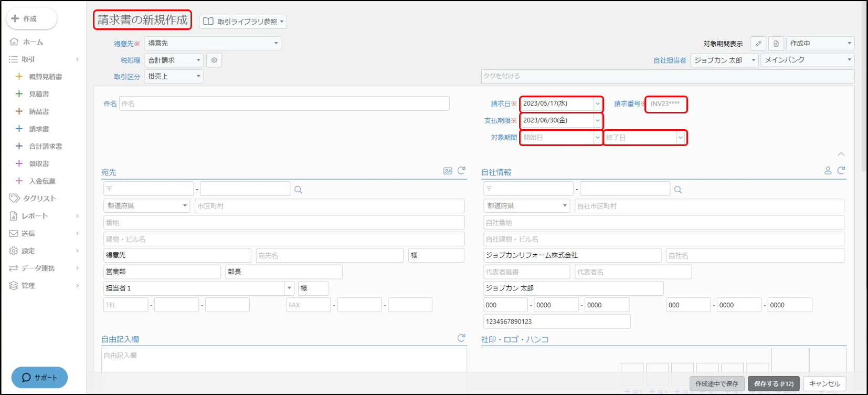Click the document icon beside 作成中 dropdown
This screenshot has height=395, width=868.
[x=776, y=44]
